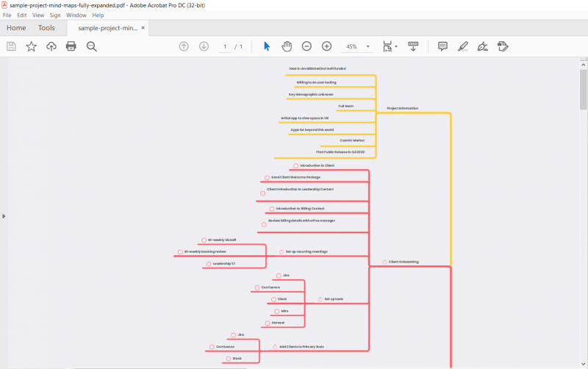Image resolution: width=588 pixels, height=369 pixels.
Task: Open the Window menu
Action: (x=76, y=15)
